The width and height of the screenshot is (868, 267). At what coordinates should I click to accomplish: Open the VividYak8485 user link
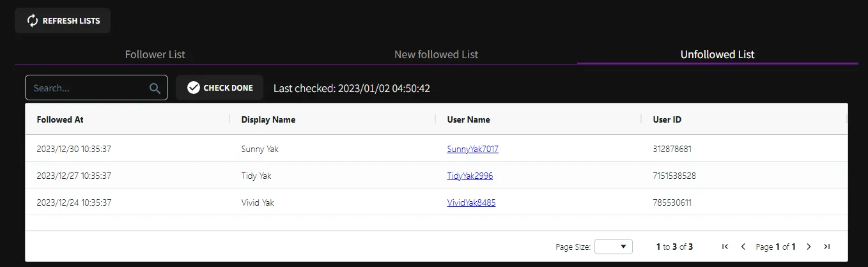point(471,202)
